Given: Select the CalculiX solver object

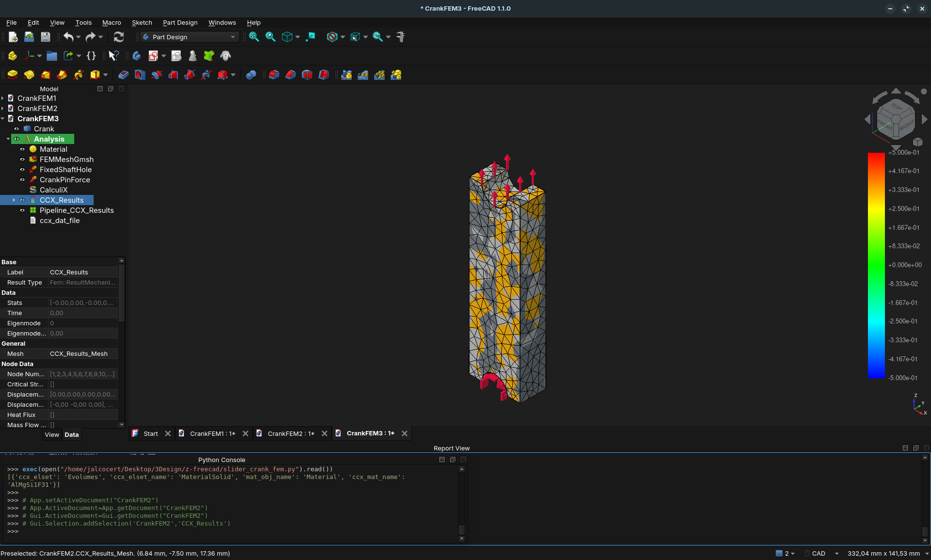Looking at the screenshot, I should point(53,190).
